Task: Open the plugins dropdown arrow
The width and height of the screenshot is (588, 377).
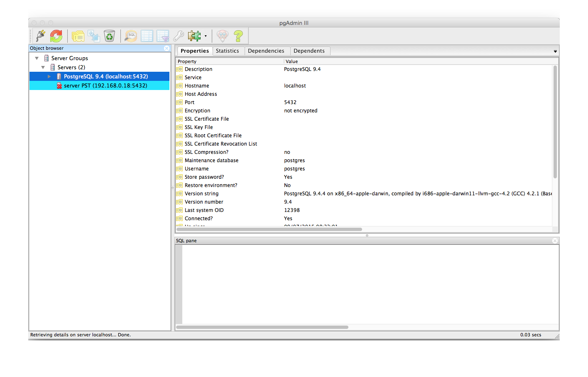Action: click(x=206, y=36)
